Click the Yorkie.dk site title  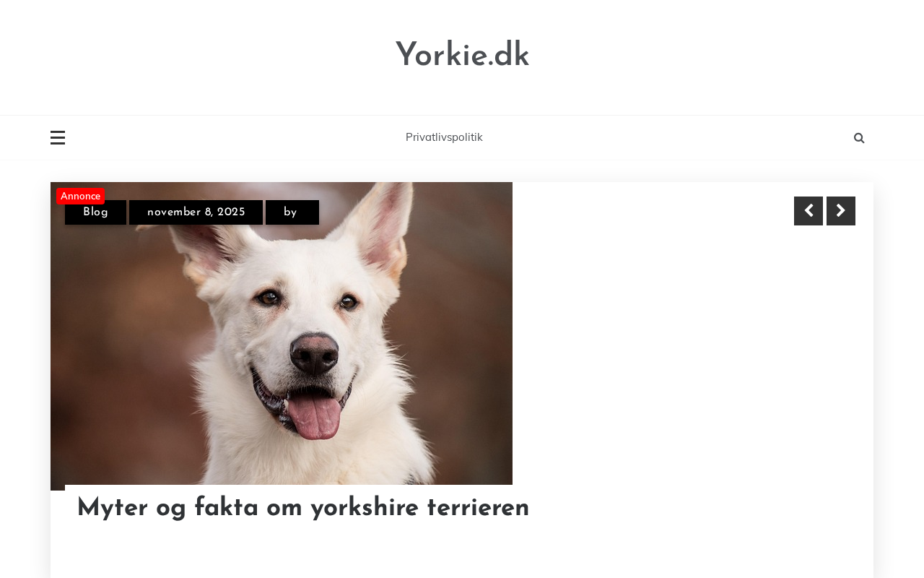[462, 56]
